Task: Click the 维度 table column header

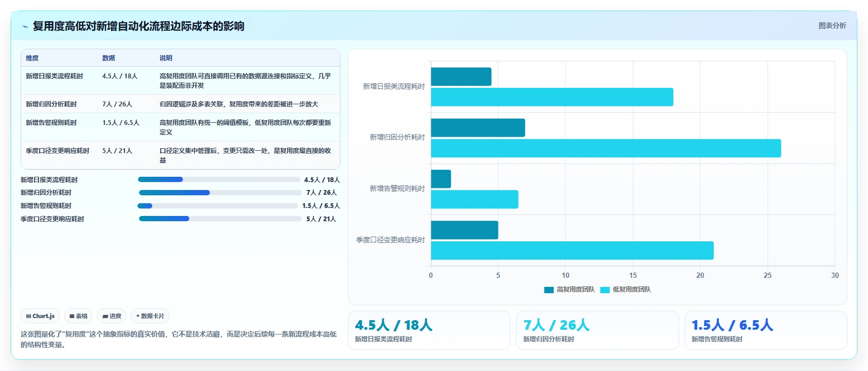Action: click(32, 58)
